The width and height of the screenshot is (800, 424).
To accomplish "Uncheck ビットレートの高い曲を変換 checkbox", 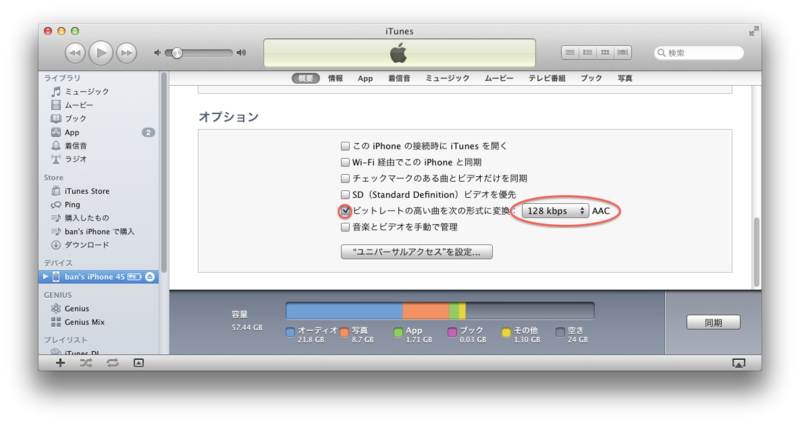I will pyautogui.click(x=345, y=211).
